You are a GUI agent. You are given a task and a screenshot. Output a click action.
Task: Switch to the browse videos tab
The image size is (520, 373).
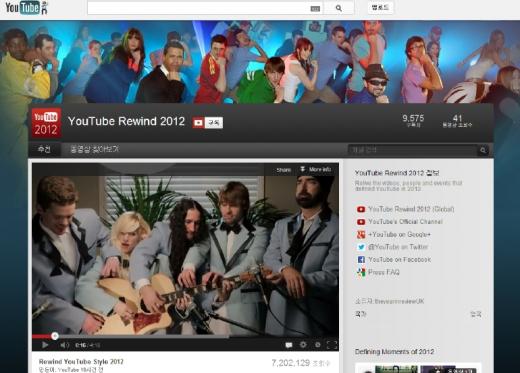pos(95,149)
